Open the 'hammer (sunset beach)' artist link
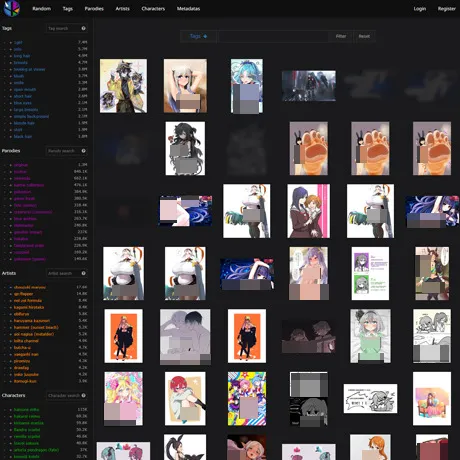This screenshot has height=460, width=460. tap(36, 327)
